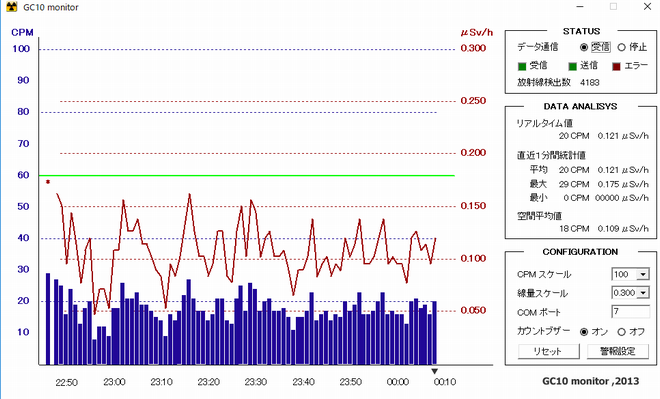Click the green 60 CPM alarm threshold line
660x399 pixels.
click(247, 175)
